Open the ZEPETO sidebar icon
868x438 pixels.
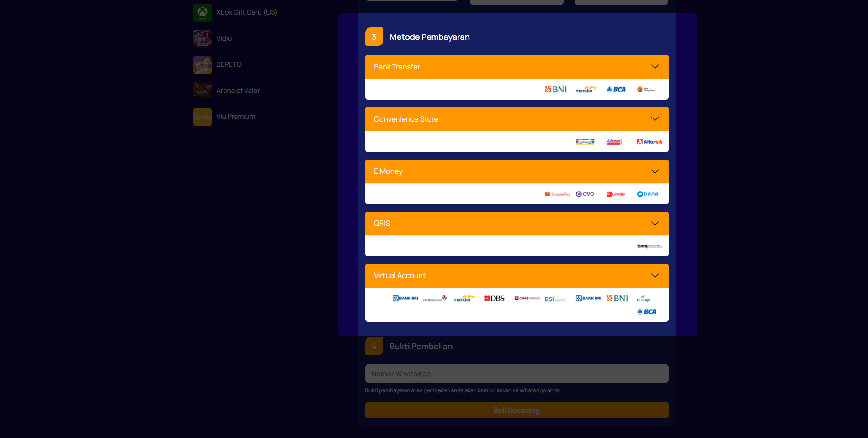coord(202,64)
